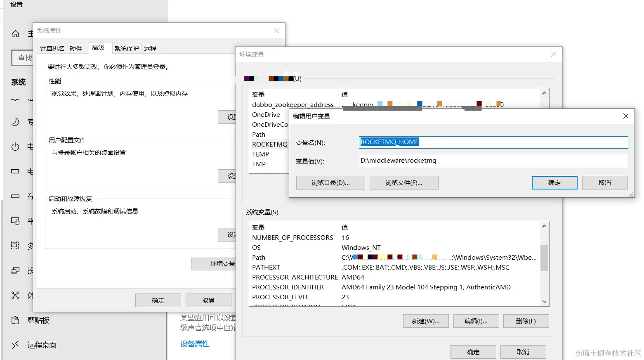Click 删除(L) under system variables
This screenshot has width=644, height=360.
pos(526,321)
